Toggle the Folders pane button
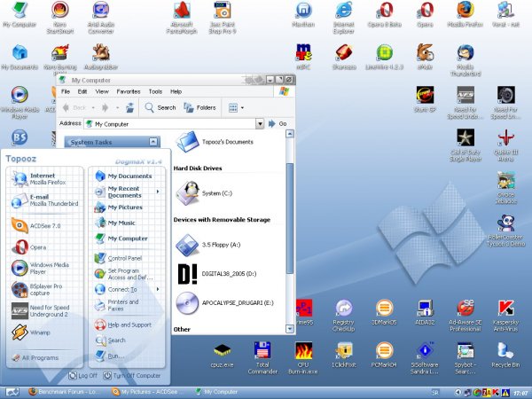Screen dimensions: 532x399 pyautogui.click(x=199, y=107)
